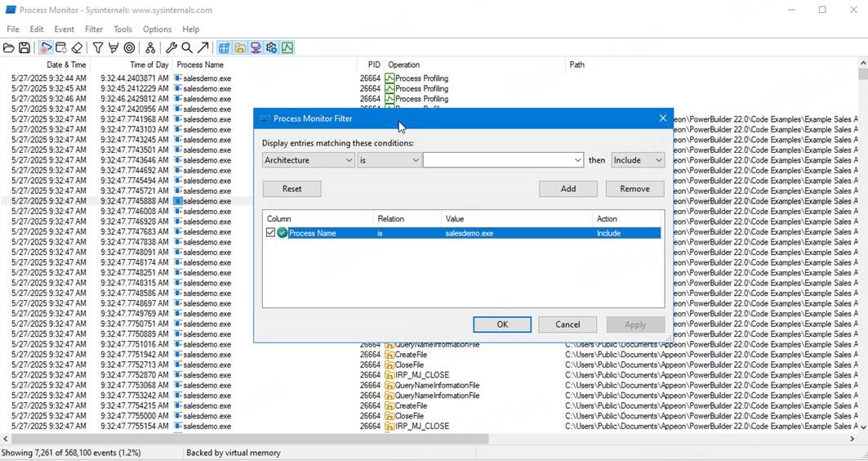Viewport: 868px width, 461px height.
Task: Click the Path column header
Action: [x=713, y=65]
